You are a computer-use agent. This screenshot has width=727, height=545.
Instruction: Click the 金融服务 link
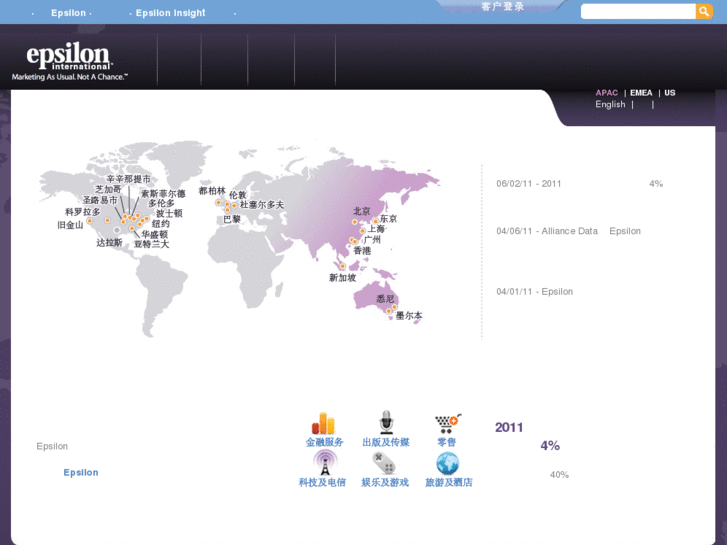pos(324,442)
